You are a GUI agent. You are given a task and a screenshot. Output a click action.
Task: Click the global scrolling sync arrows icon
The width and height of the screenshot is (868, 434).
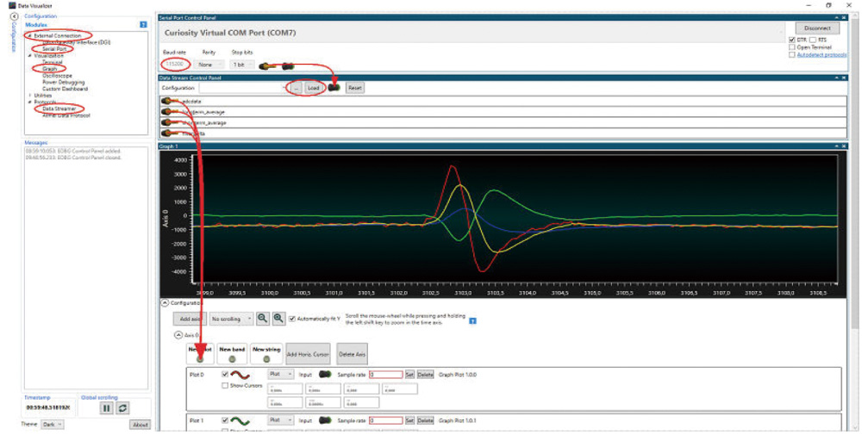[x=122, y=407]
